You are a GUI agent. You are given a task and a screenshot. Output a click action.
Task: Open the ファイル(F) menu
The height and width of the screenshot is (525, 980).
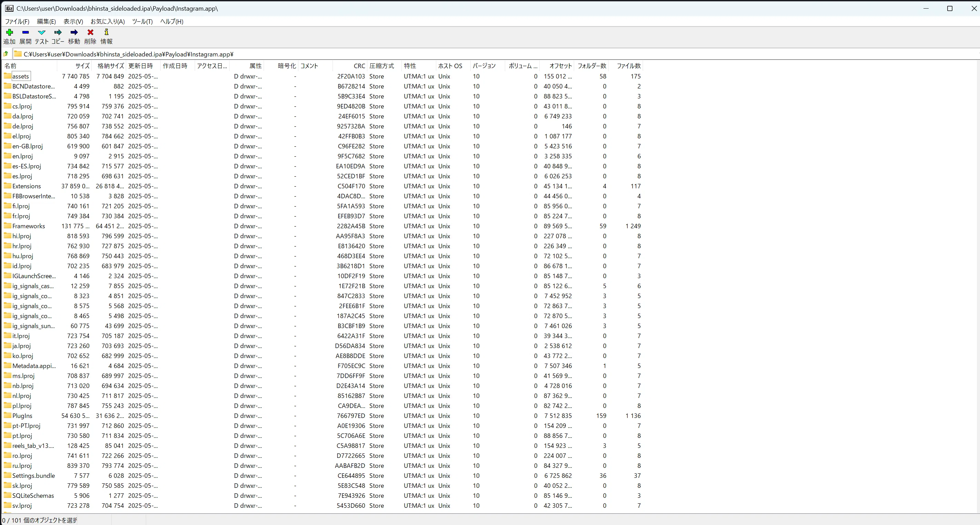click(x=17, y=22)
